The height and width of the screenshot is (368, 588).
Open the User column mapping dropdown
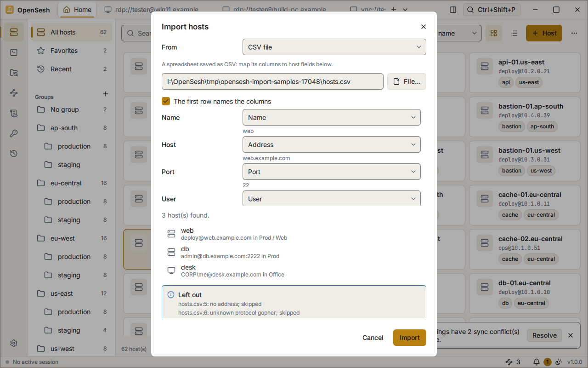pyautogui.click(x=332, y=198)
